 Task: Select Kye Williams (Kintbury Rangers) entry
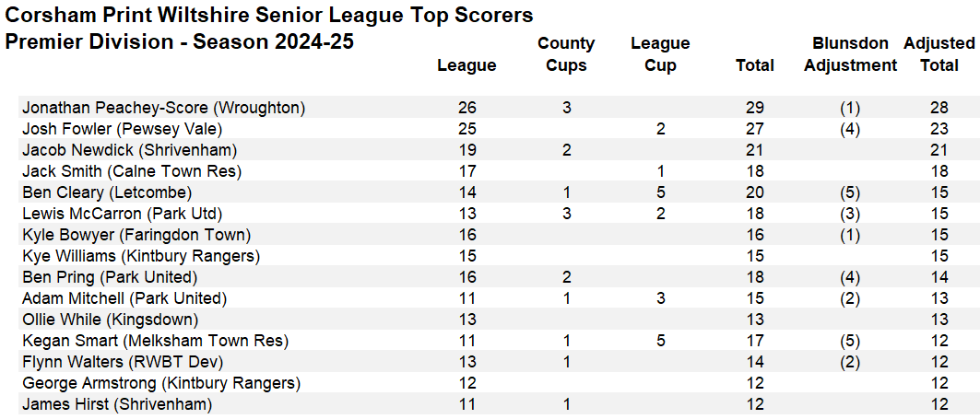point(141,256)
